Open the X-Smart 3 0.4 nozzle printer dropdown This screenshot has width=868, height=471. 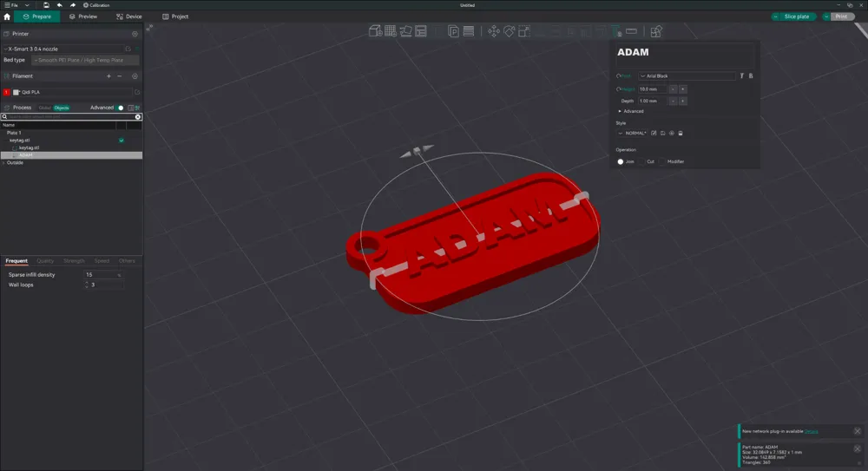63,49
